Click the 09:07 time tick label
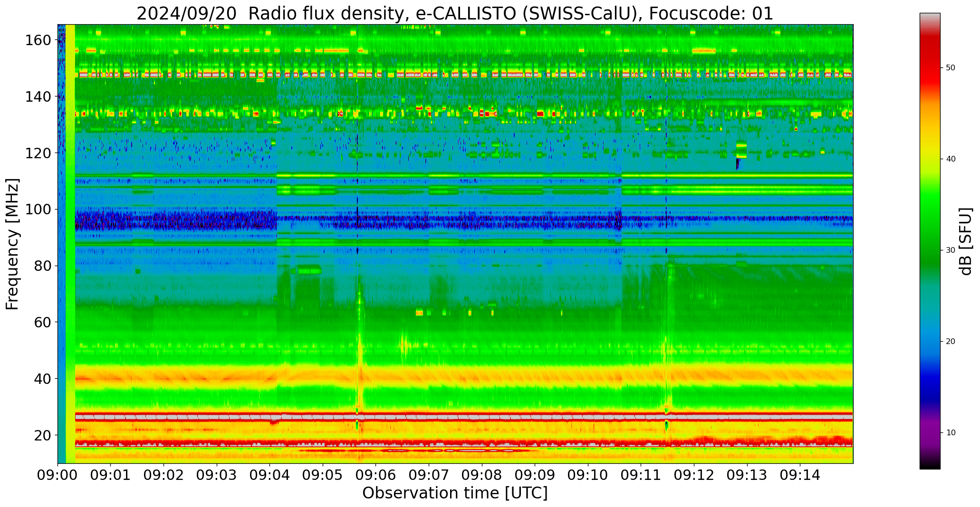 point(429,475)
